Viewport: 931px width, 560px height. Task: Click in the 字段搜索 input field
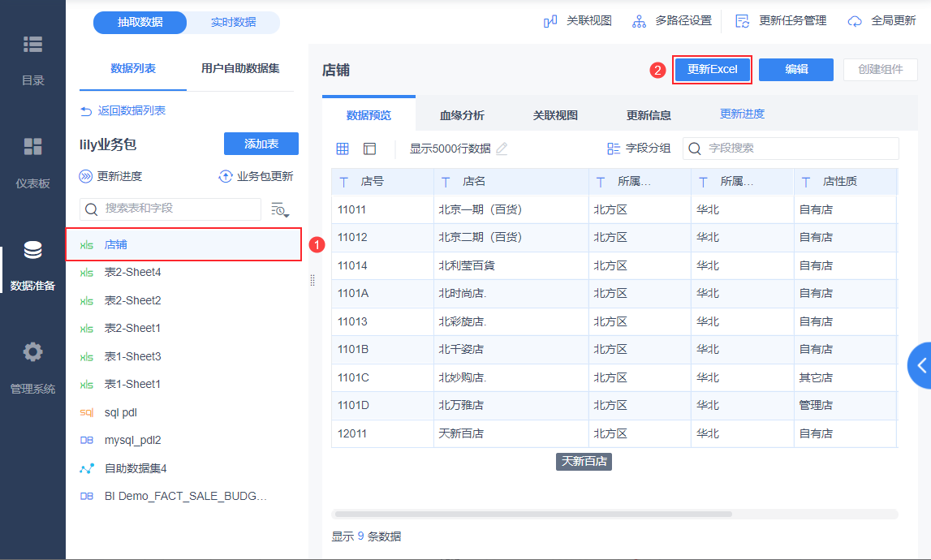(x=791, y=149)
